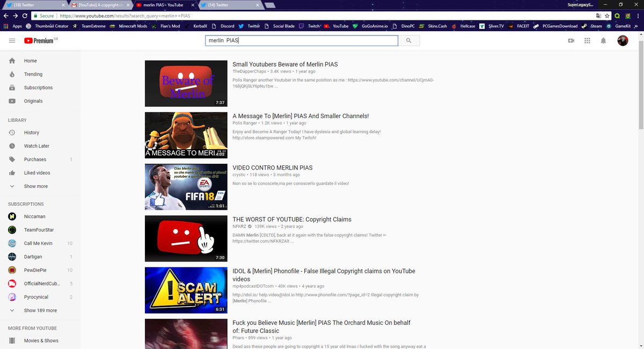The width and height of the screenshot is (644, 349).
Task: Open THE WORST OF YOUTUBE: Copyright Claims
Action: [x=292, y=219]
